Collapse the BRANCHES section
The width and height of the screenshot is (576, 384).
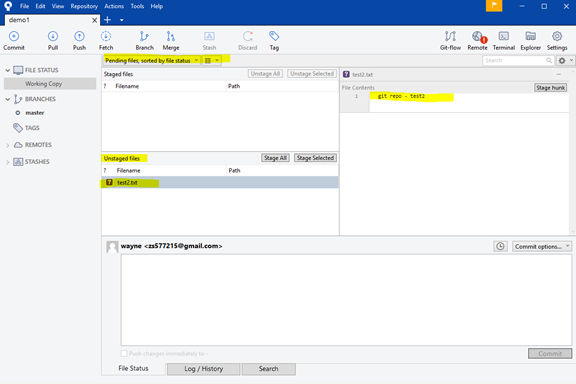click(x=7, y=99)
